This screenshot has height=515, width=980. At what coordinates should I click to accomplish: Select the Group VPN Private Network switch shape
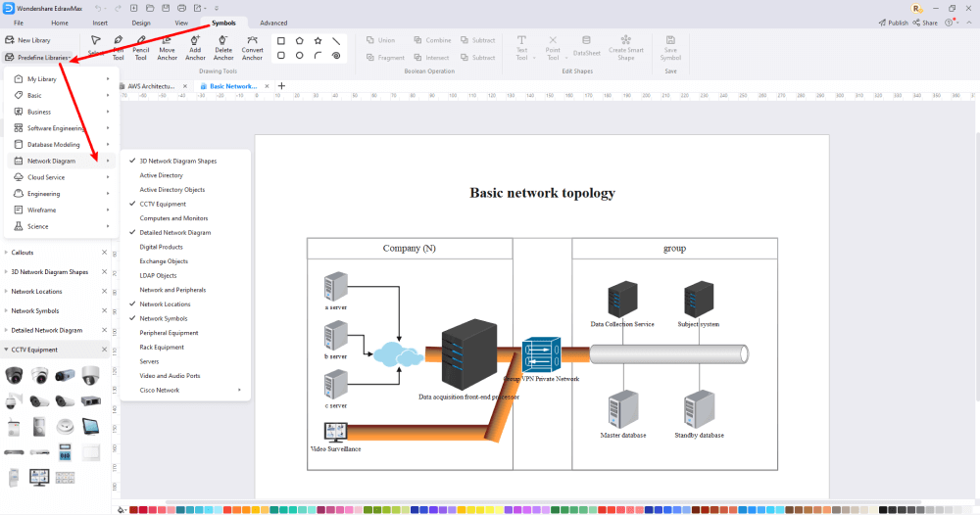(541, 354)
